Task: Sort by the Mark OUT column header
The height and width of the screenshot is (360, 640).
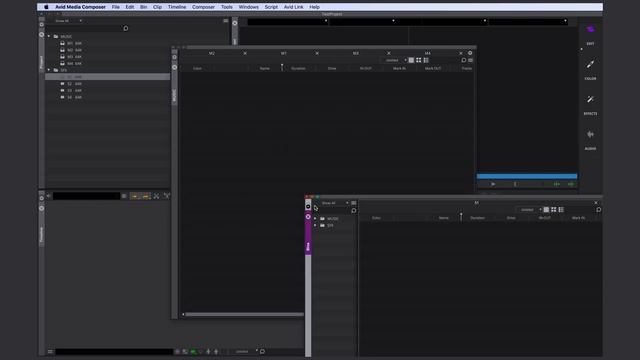Action: coord(433,68)
